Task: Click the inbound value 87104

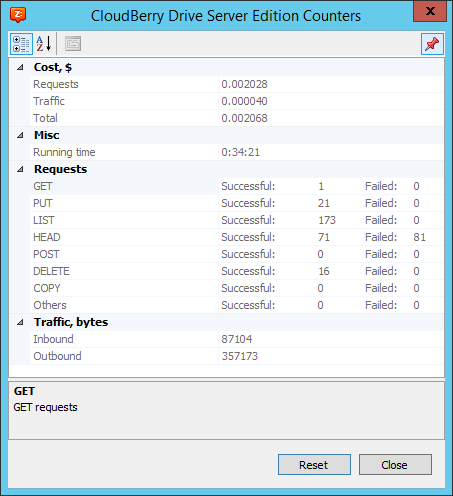Action: point(237,339)
